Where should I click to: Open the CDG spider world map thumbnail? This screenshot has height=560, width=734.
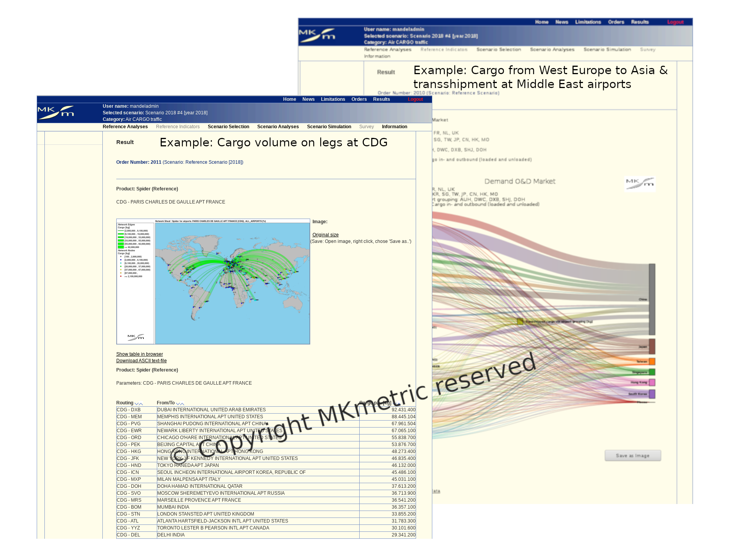(213, 282)
